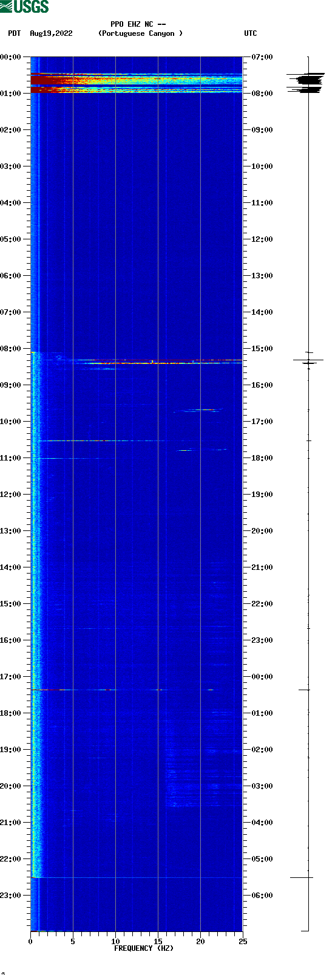Click the USGS logo
The image size is (335, 980).
point(24,7)
